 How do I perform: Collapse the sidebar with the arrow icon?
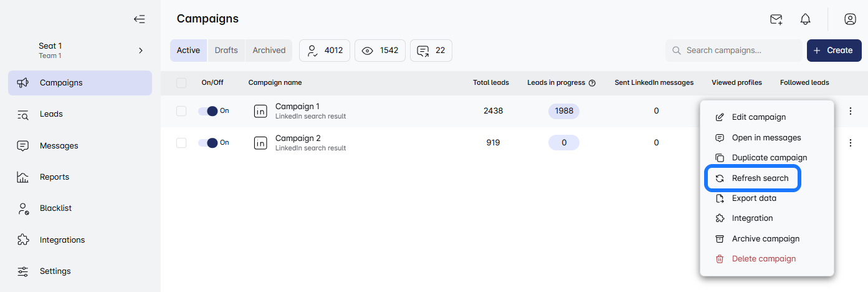pyautogui.click(x=140, y=19)
